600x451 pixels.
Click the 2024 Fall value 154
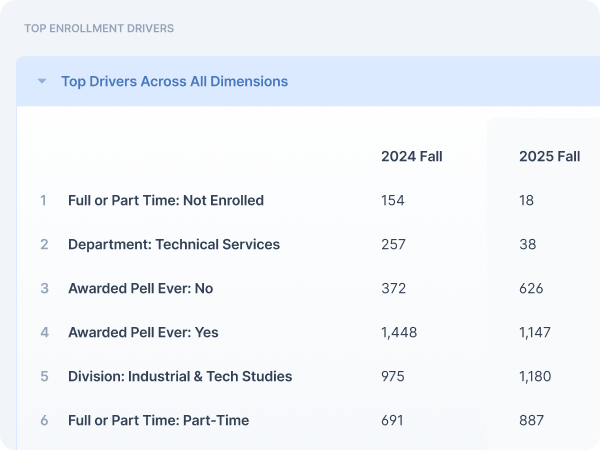point(393,200)
